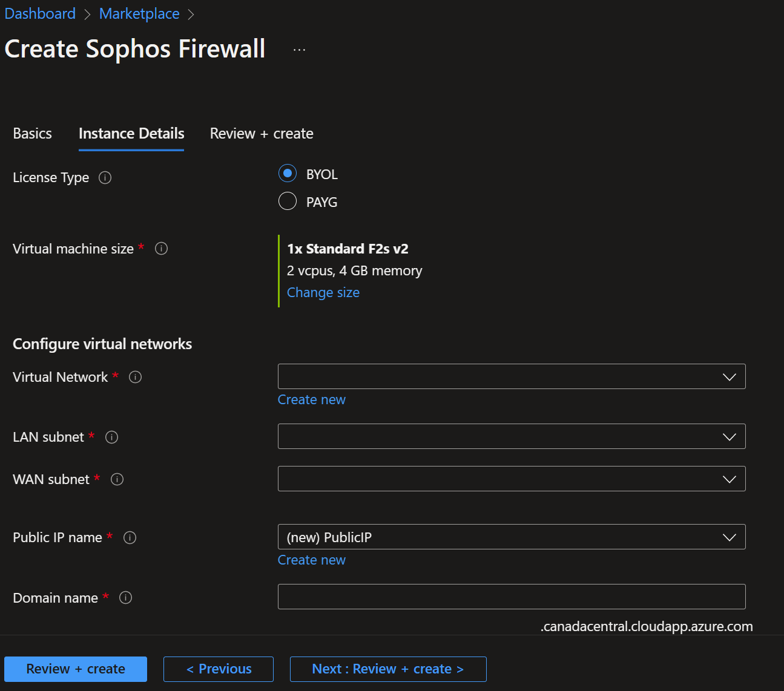784x691 pixels.
Task: Click the '2 vcpus, 4 GB memory' text
Action: (x=355, y=271)
